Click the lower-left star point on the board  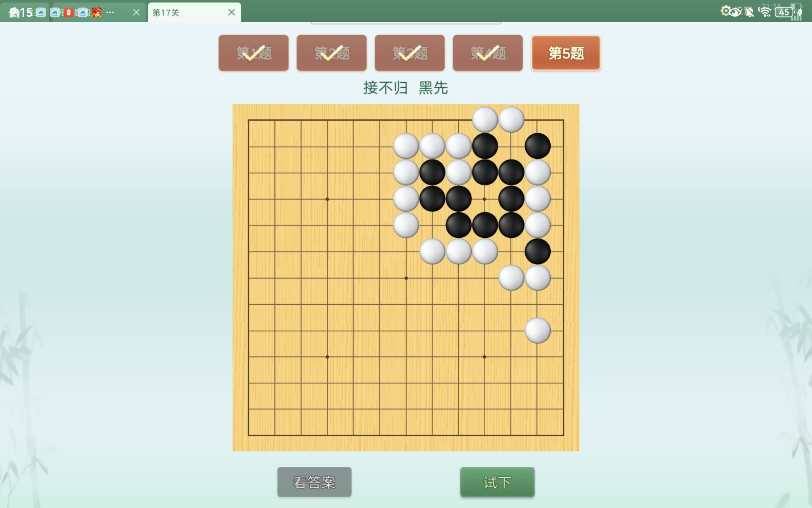point(327,357)
